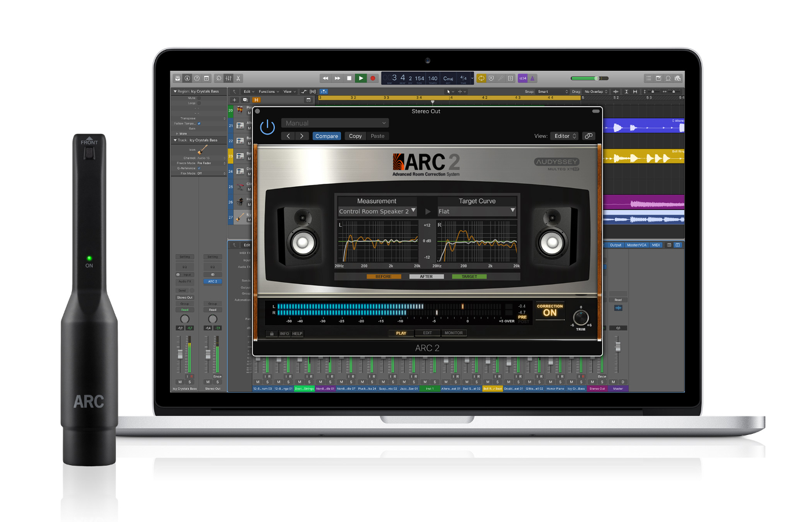The width and height of the screenshot is (812, 522).
Task: Toggle the Mixer faders icon
Action: (229, 78)
